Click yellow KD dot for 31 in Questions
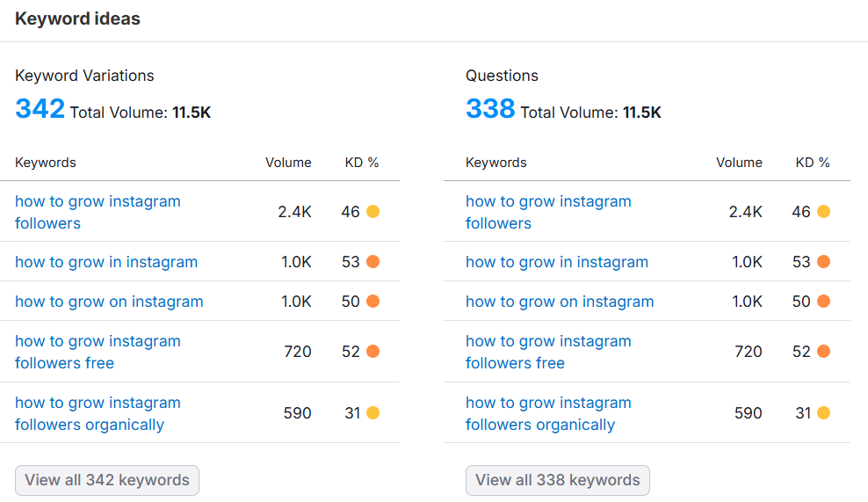868x502 pixels. 823,413
